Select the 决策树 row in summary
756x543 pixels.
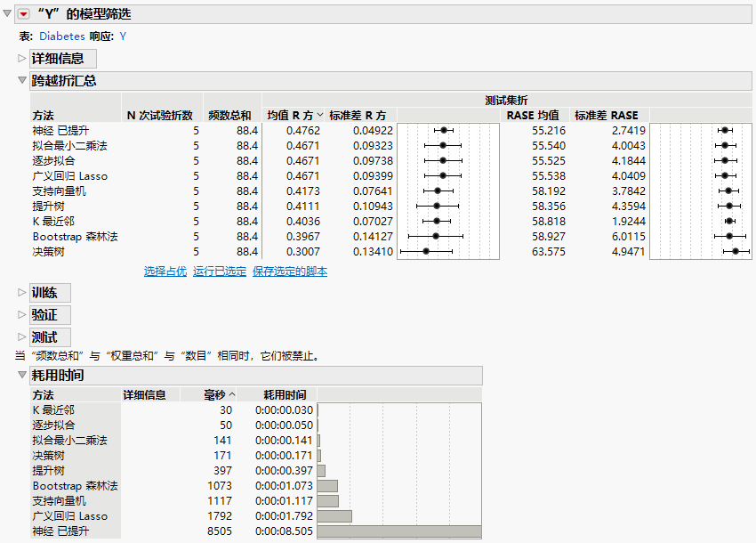48,251
